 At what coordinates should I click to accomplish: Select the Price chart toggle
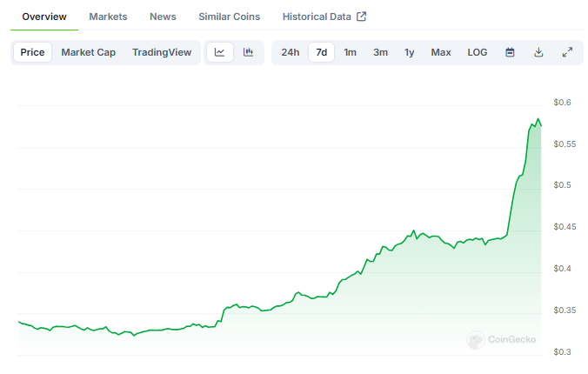point(32,52)
